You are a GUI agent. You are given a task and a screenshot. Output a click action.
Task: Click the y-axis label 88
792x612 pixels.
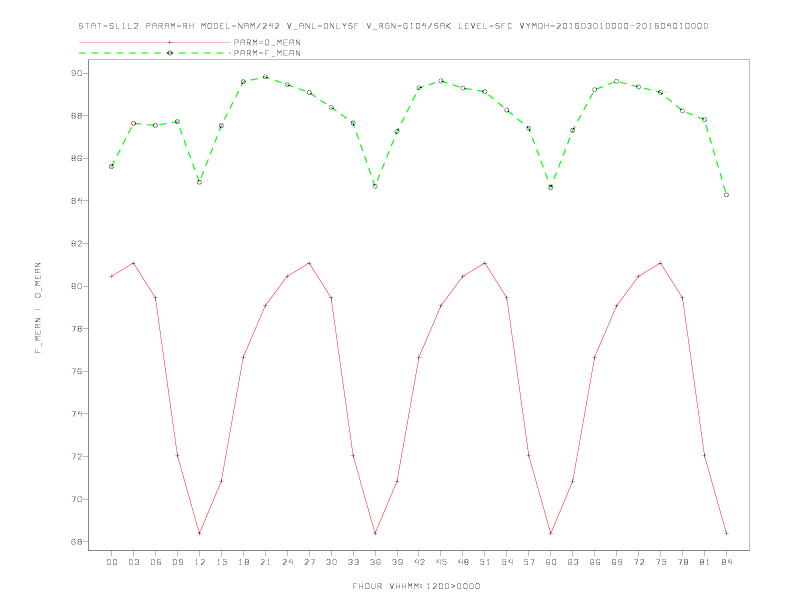(x=77, y=116)
